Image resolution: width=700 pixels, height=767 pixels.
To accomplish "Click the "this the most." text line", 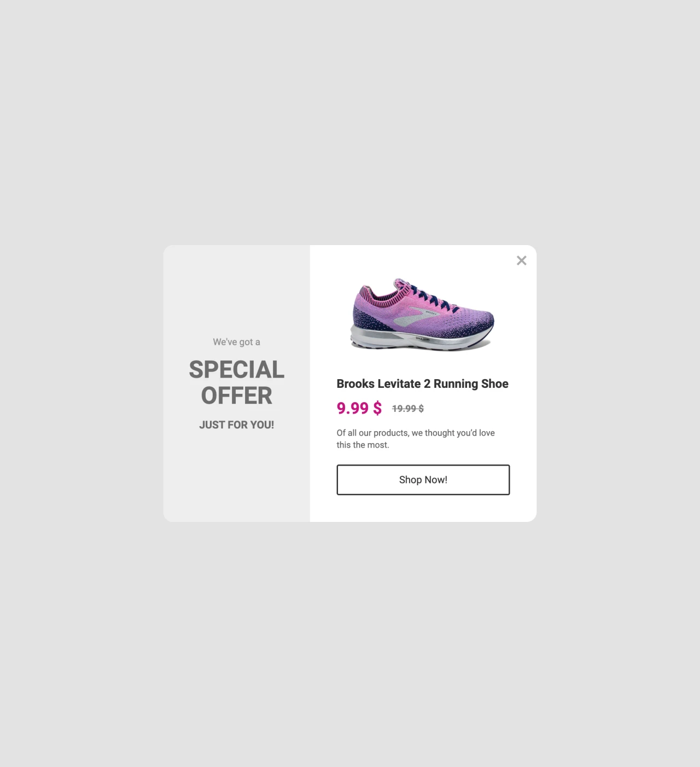I will (x=363, y=445).
